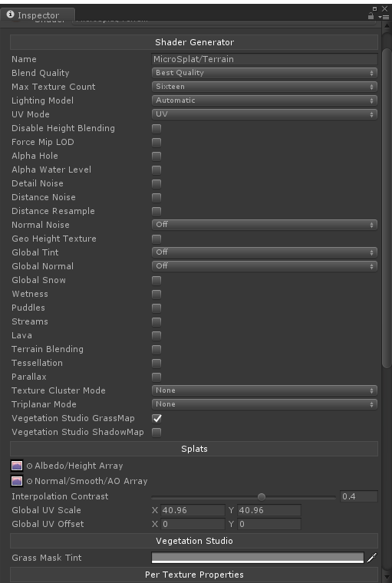Click the Interpolation Contrast slider handle
Viewport: 392px width, 583px height.
coord(262,497)
